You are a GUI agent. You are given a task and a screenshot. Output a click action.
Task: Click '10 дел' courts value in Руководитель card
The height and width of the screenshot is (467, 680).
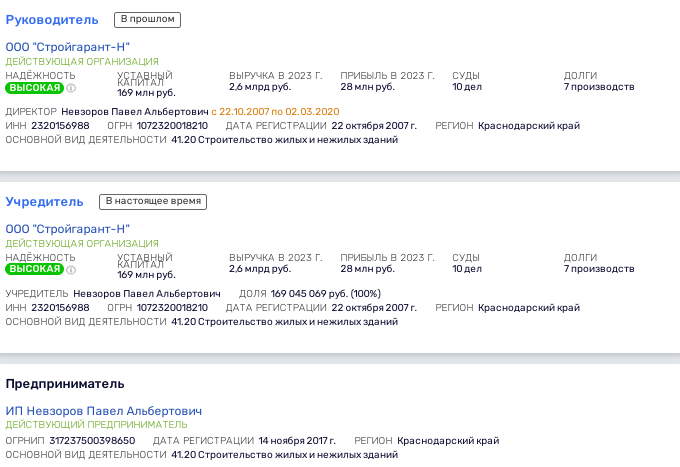[x=467, y=87]
